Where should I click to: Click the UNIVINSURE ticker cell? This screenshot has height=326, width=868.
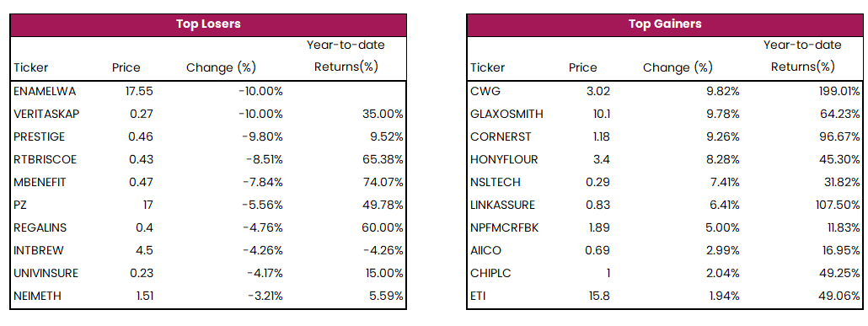[46, 273]
